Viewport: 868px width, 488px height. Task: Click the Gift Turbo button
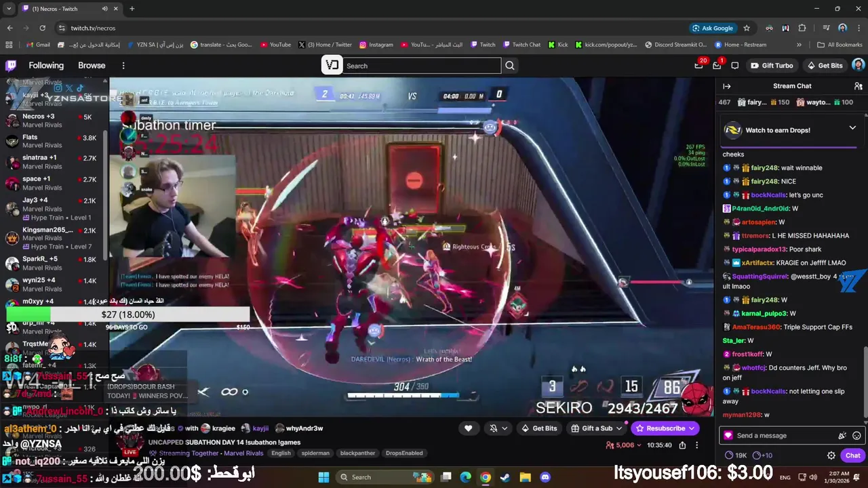pyautogui.click(x=772, y=66)
